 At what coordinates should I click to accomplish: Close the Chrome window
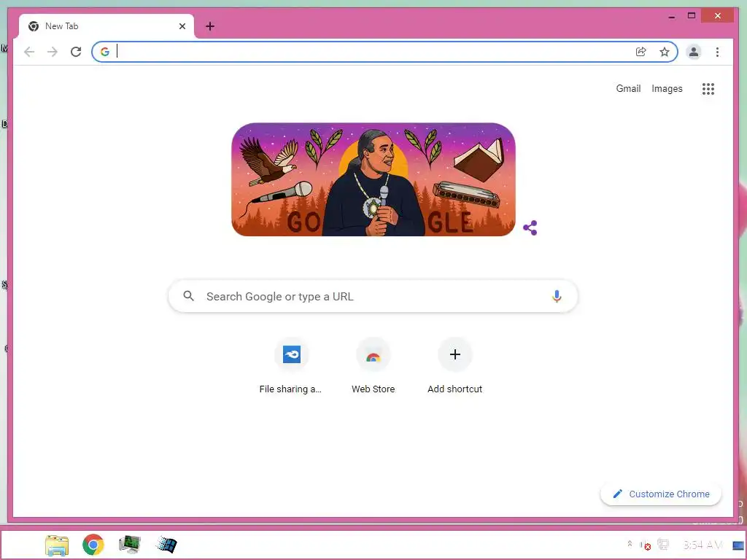click(718, 16)
